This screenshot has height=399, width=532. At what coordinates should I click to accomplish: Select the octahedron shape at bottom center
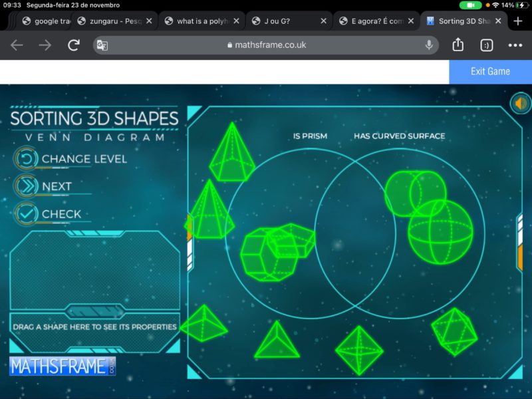click(x=359, y=350)
